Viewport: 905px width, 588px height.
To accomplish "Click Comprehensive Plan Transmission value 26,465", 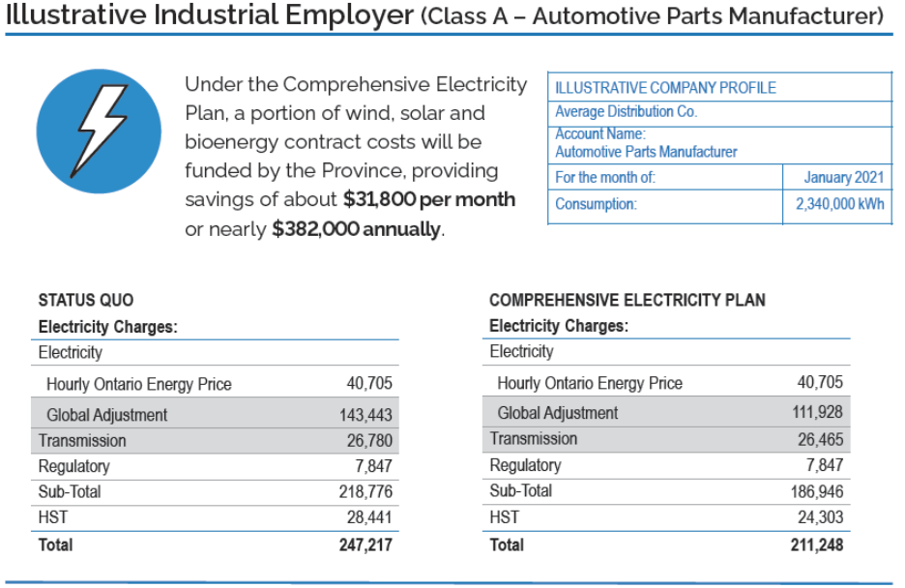I will click(820, 440).
